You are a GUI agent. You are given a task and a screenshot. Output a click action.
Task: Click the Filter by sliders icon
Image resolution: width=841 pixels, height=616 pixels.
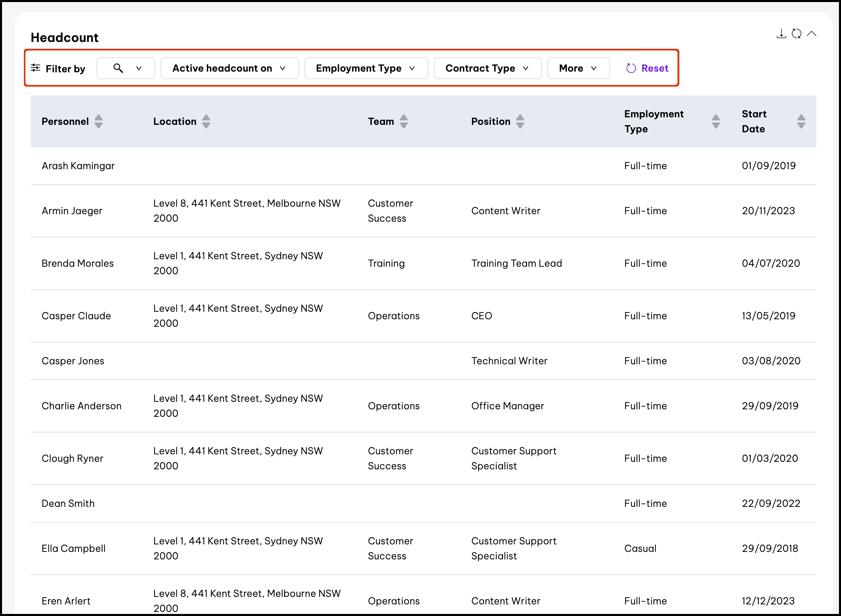click(x=36, y=68)
